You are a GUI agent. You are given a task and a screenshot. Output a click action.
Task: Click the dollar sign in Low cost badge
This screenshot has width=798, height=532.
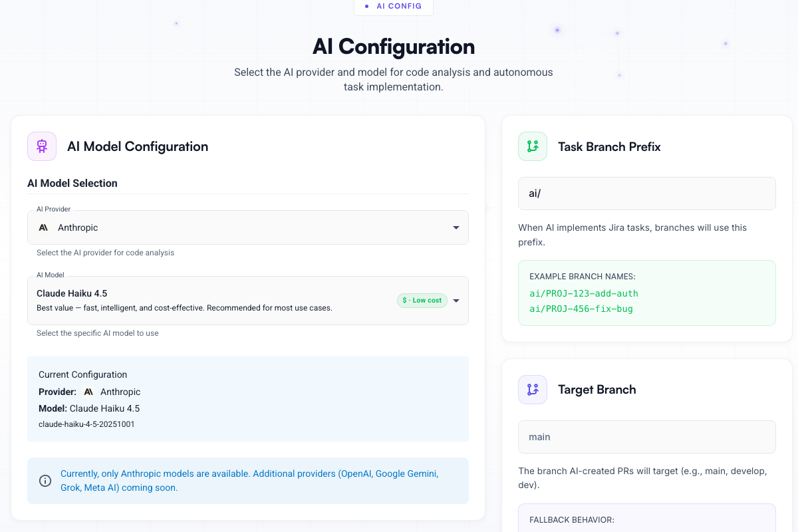pyautogui.click(x=406, y=300)
